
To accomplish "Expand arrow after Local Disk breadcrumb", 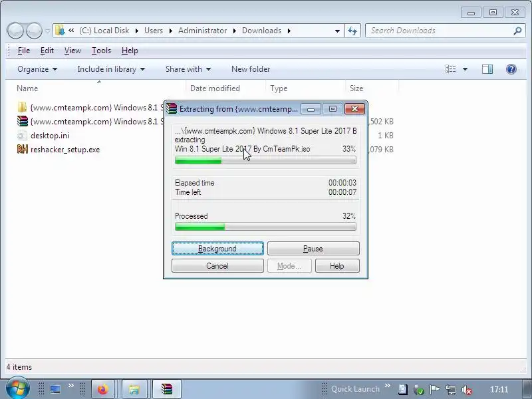I will tap(137, 31).
